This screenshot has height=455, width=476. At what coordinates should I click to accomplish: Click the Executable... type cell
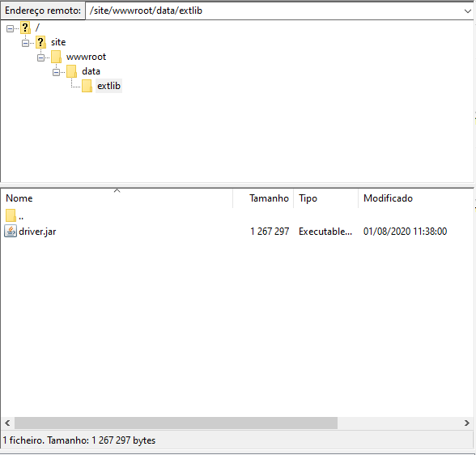pyautogui.click(x=325, y=232)
